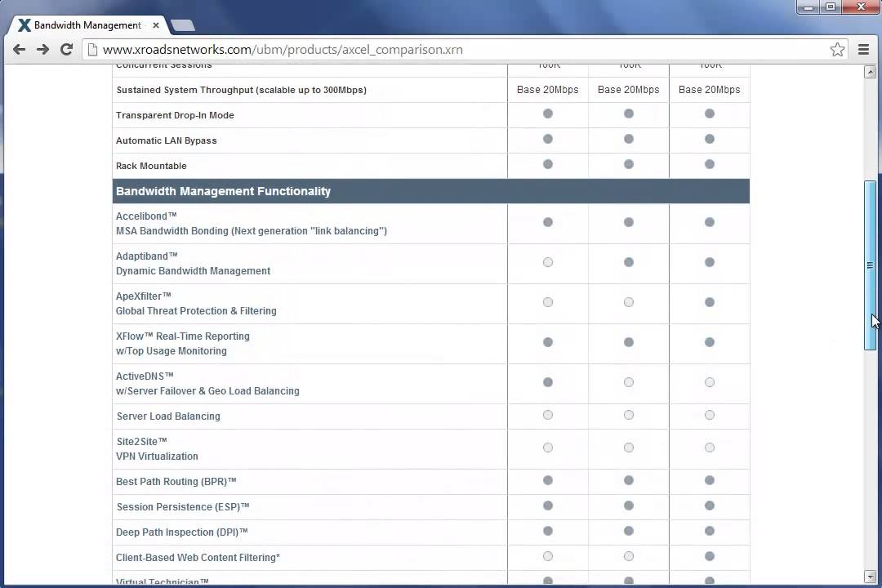Click the browser Back arrow
The image size is (882, 588).
coord(19,50)
